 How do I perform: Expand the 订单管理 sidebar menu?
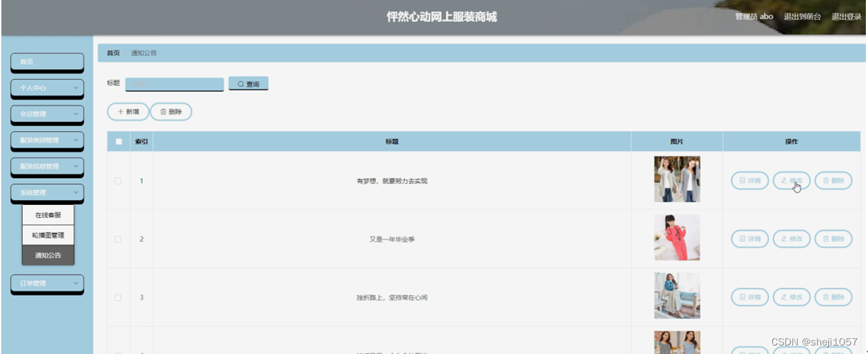pos(47,283)
